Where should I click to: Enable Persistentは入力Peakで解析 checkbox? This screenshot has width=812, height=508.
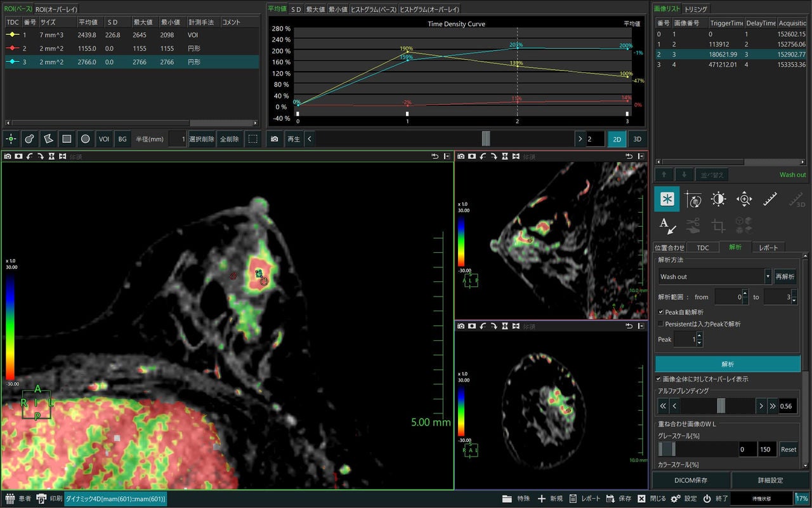coord(661,324)
